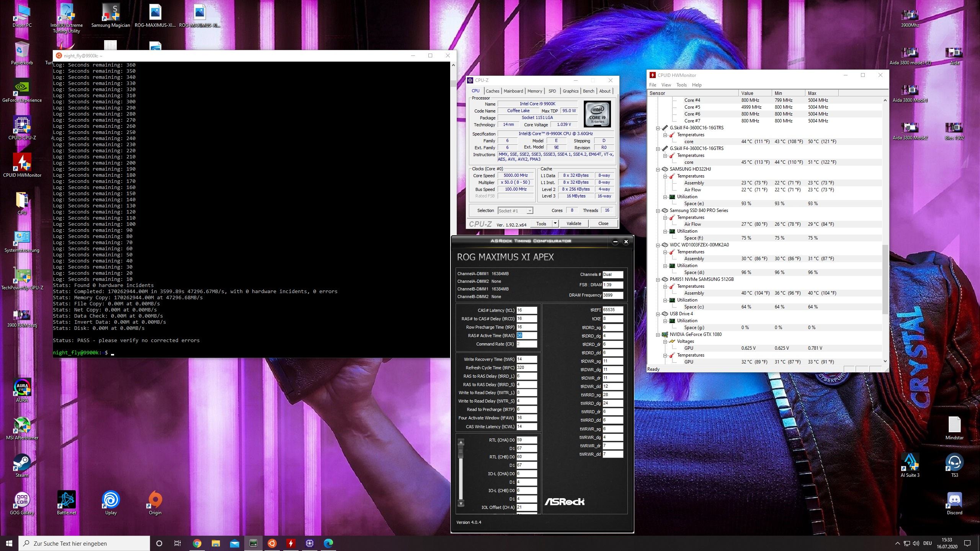Open AURA desktop shortcut
The height and width of the screenshot is (551, 980).
coord(22,391)
